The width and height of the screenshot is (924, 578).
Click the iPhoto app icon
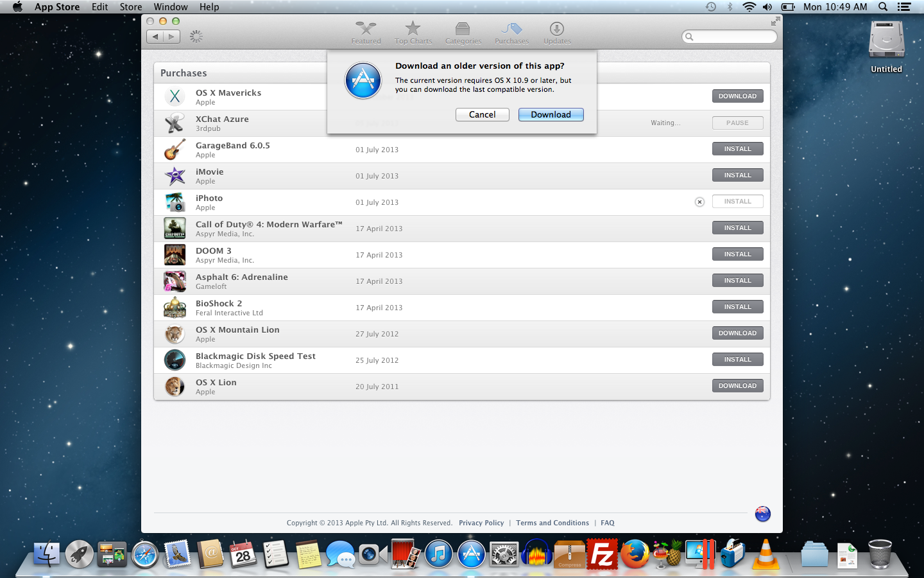pyautogui.click(x=175, y=202)
